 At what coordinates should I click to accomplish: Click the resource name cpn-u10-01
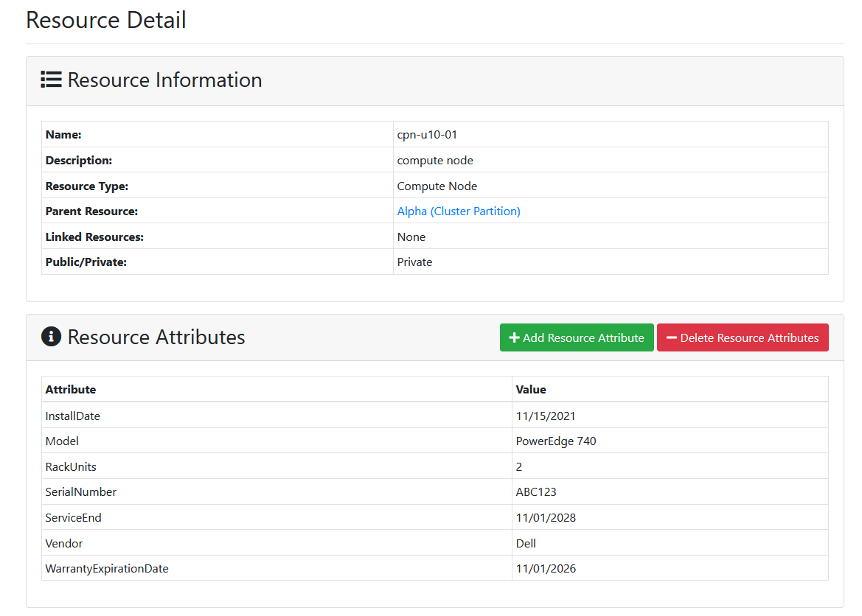pyautogui.click(x=427, y=135)
